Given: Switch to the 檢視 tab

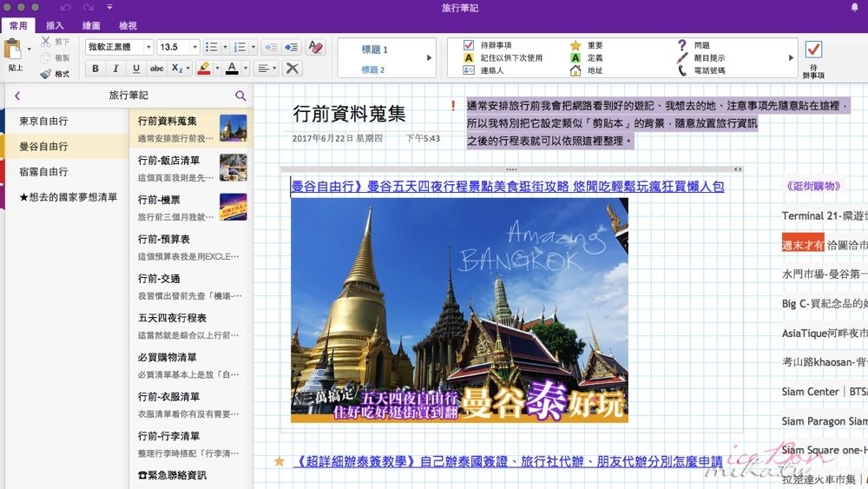Looking at the screenshot, I should tap(128, 25).
